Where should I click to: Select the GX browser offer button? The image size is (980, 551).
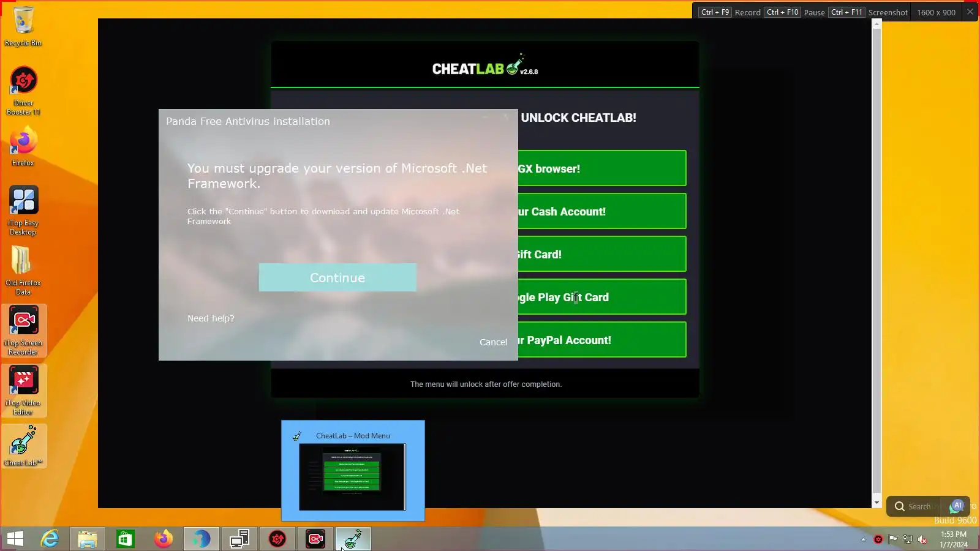(601, 168)
